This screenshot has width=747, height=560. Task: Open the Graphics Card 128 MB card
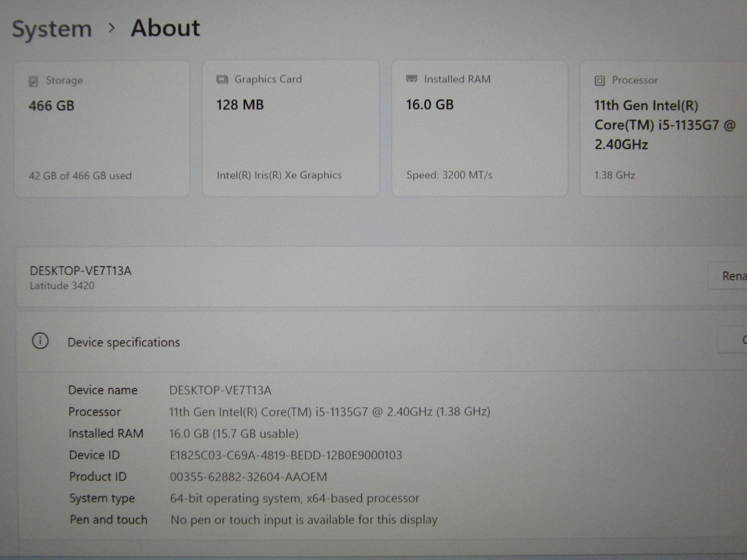tap(290, 128)
